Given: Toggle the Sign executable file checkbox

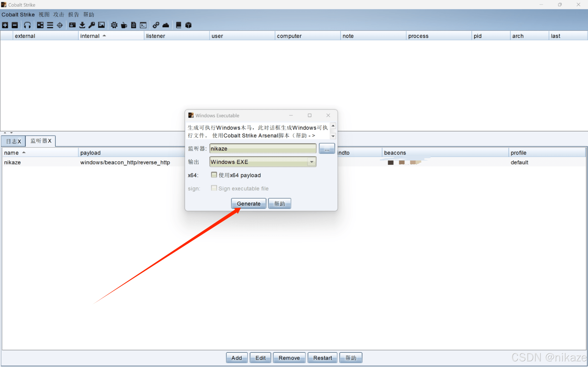Looking at the screenshot, I should 214,188.
